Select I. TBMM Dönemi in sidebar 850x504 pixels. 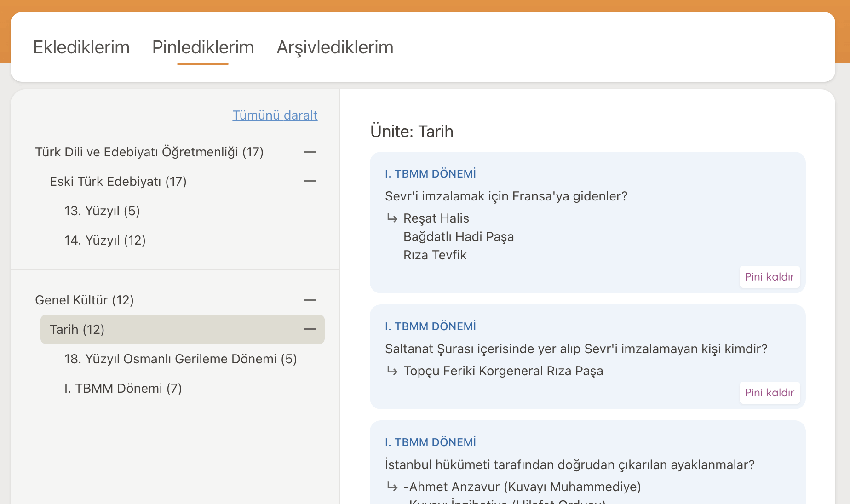coord(123,388)
